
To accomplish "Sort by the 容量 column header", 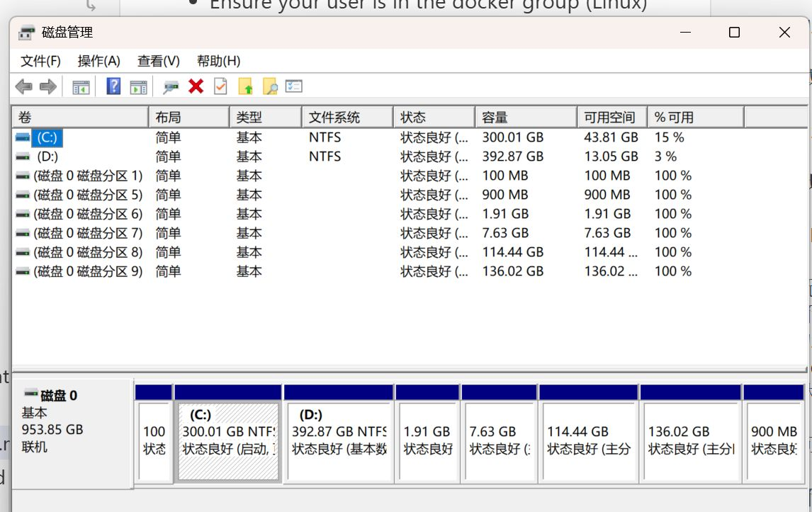I will tap(526, 118).
